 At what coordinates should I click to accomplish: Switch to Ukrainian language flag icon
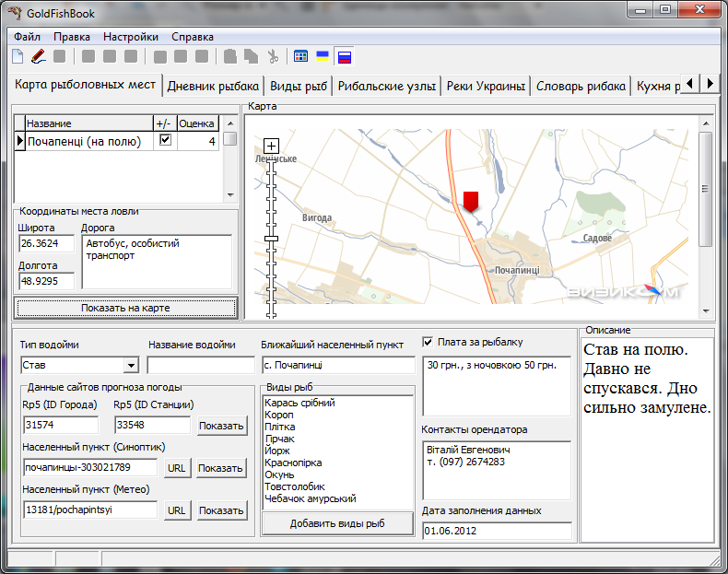coord(323,56)
